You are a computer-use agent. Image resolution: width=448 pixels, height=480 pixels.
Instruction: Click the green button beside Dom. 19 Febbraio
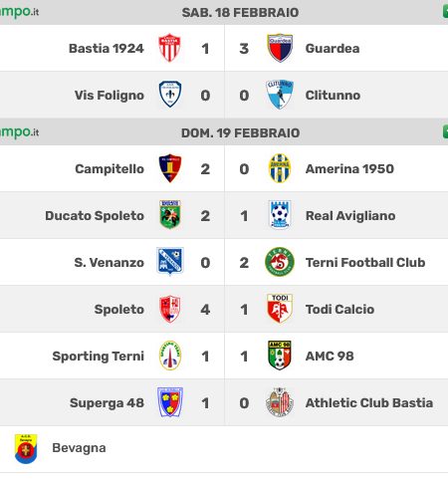445,132
